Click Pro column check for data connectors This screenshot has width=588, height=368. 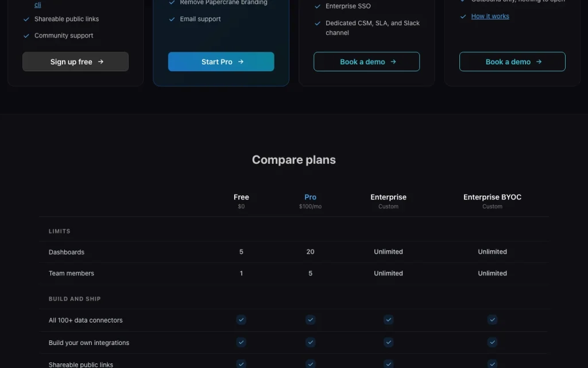coord(310,320)
